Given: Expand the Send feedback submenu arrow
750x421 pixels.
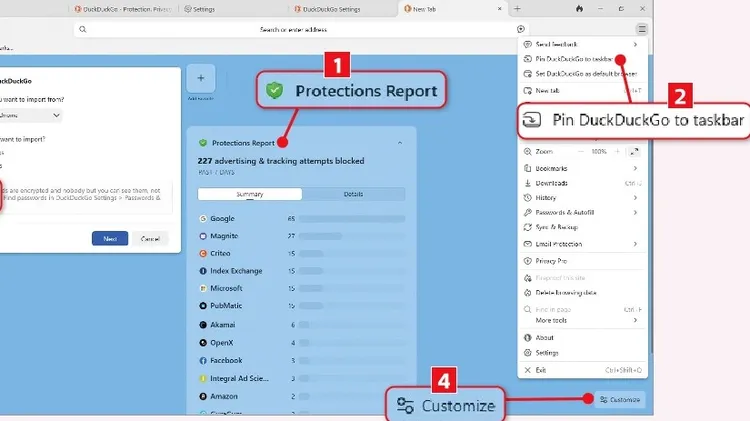Looking at the screenshot, I should point(635,44).
